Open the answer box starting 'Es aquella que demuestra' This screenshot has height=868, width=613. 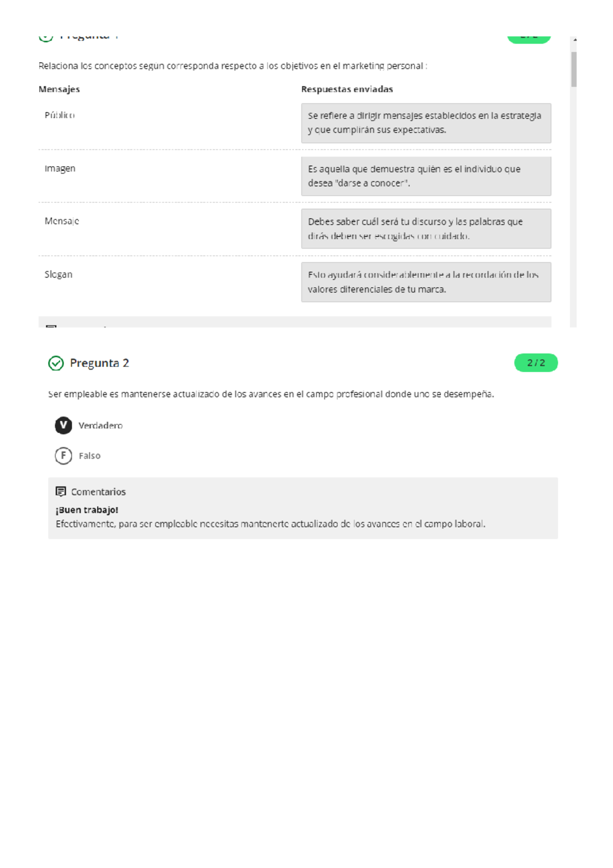coord(426,176)
